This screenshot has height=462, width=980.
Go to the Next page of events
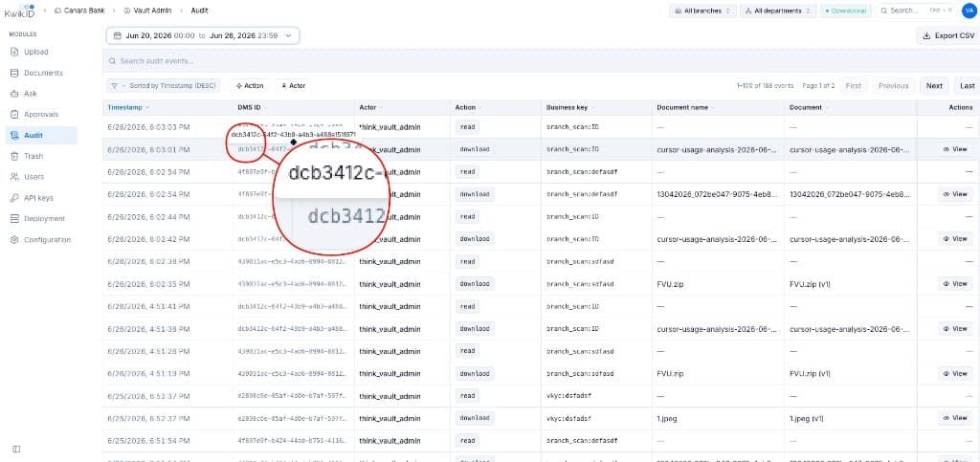934,85
